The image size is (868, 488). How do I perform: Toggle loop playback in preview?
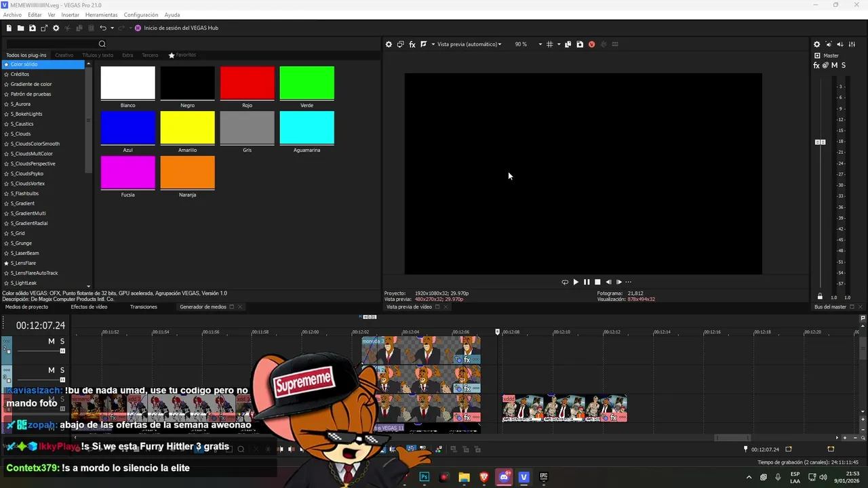565,282
